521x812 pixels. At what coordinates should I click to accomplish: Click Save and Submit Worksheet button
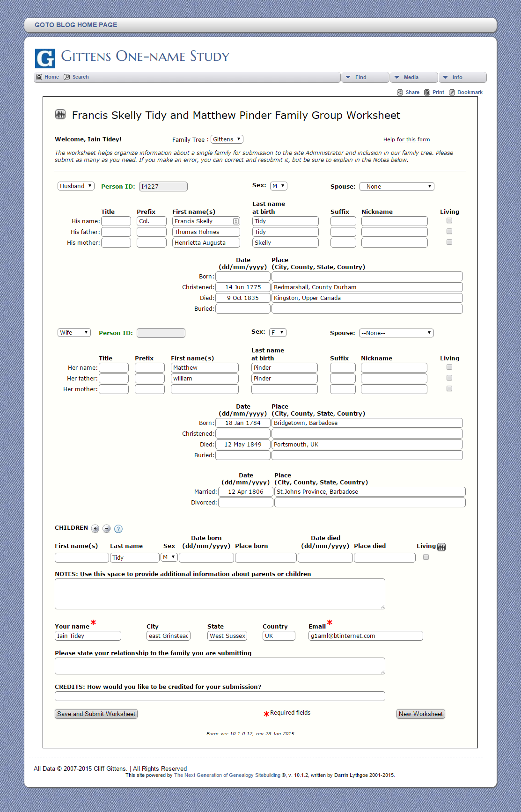96,714
